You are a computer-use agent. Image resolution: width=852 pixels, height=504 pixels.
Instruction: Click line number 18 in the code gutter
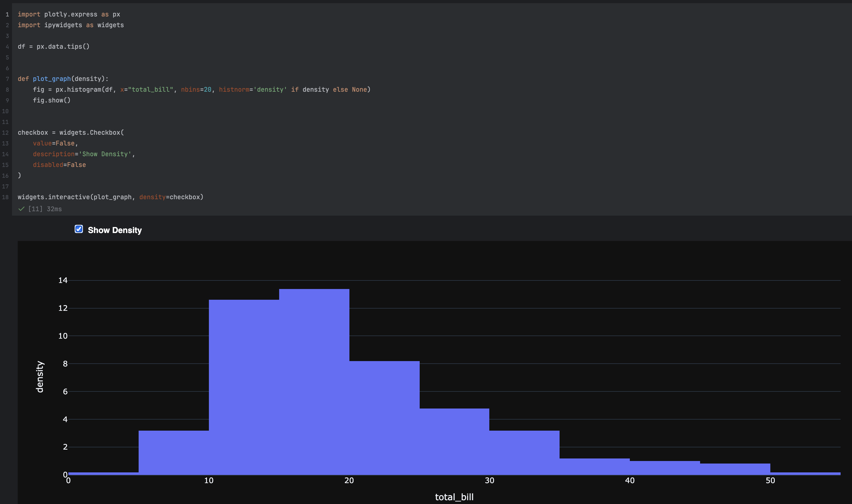(5, 197)
